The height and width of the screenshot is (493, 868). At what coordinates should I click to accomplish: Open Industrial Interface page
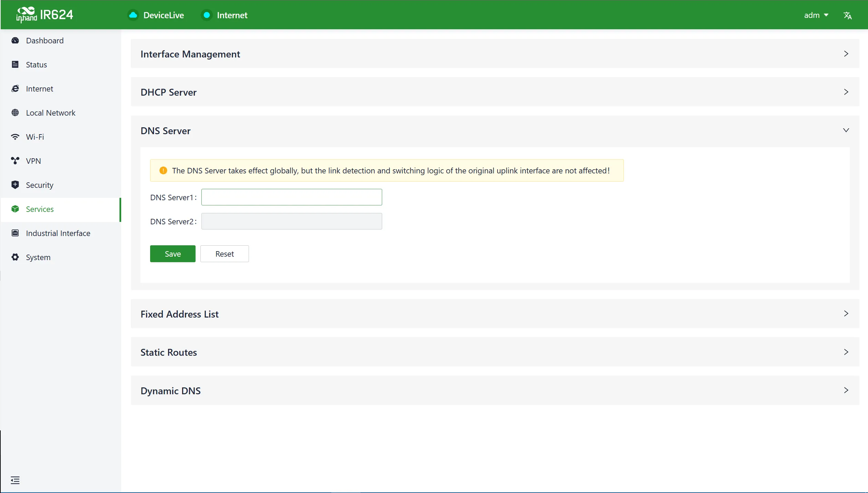click(x=61, y=233)
